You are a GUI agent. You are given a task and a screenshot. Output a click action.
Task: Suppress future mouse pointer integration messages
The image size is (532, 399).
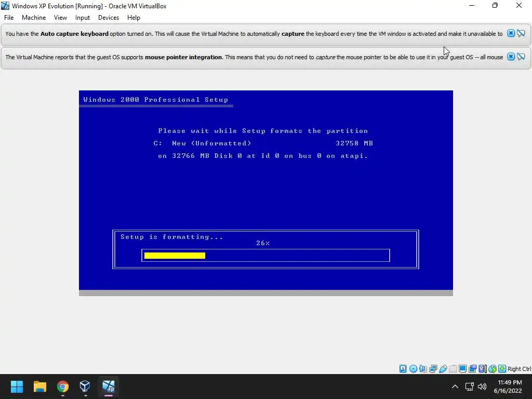[521, 57]
